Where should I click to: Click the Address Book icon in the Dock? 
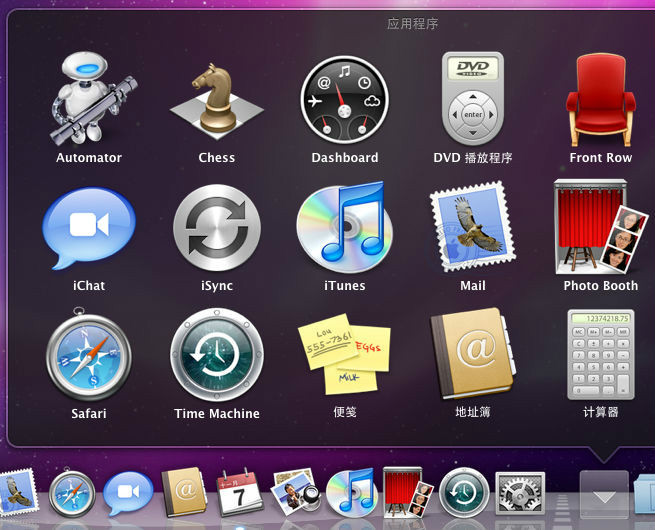(184, 492)
